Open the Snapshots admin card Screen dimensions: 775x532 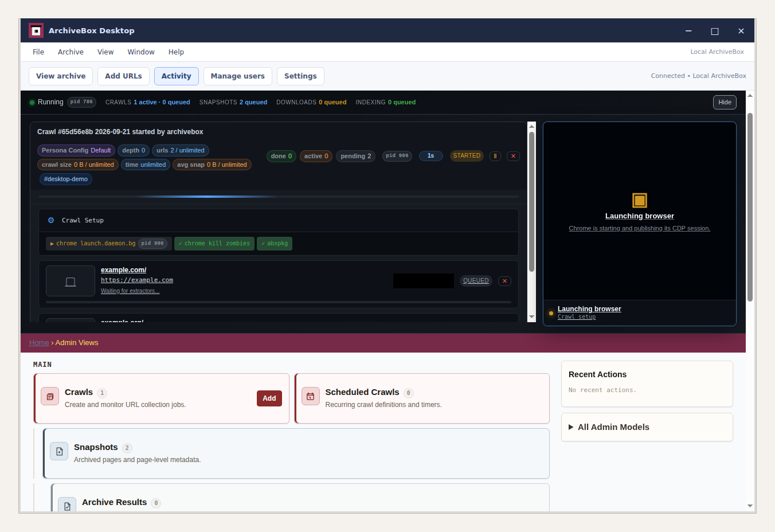96,447
